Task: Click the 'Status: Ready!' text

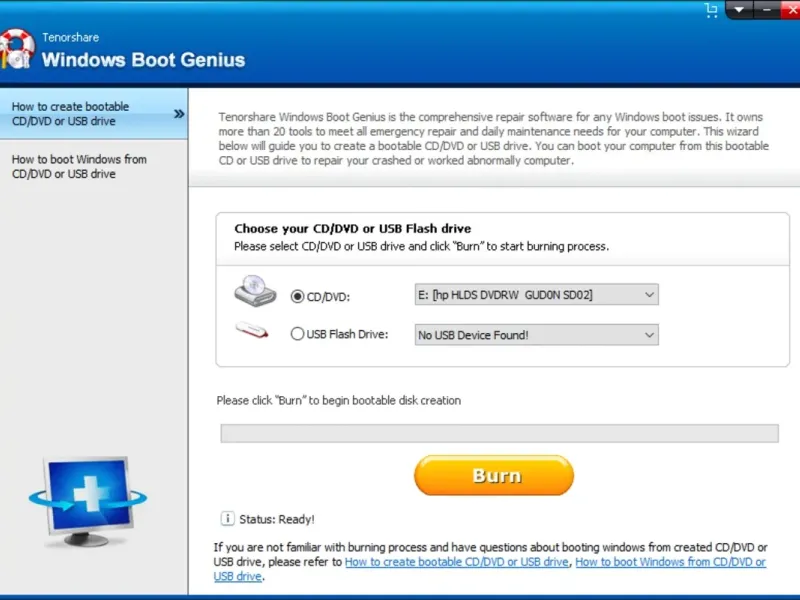Action: pos(277,519)
